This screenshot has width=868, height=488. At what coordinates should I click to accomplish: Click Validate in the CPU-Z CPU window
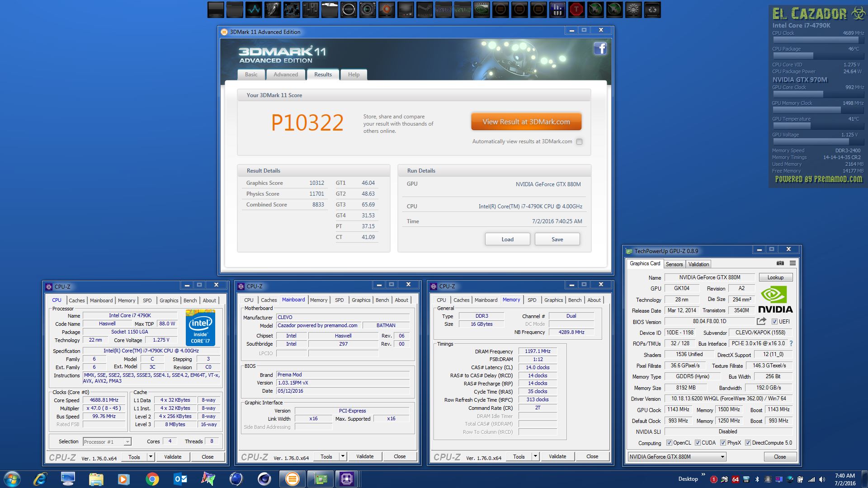pos(173,457)
